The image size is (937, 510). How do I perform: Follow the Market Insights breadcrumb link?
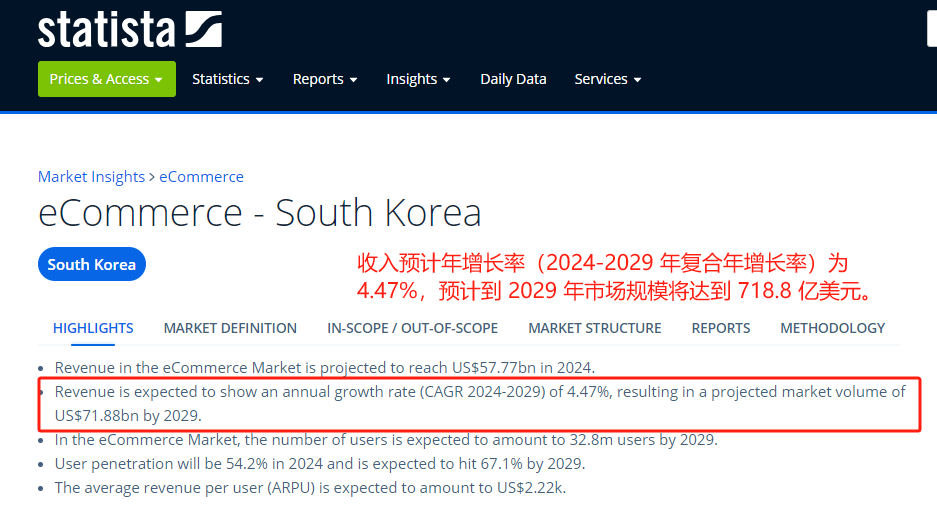click(x=91, y=177)
